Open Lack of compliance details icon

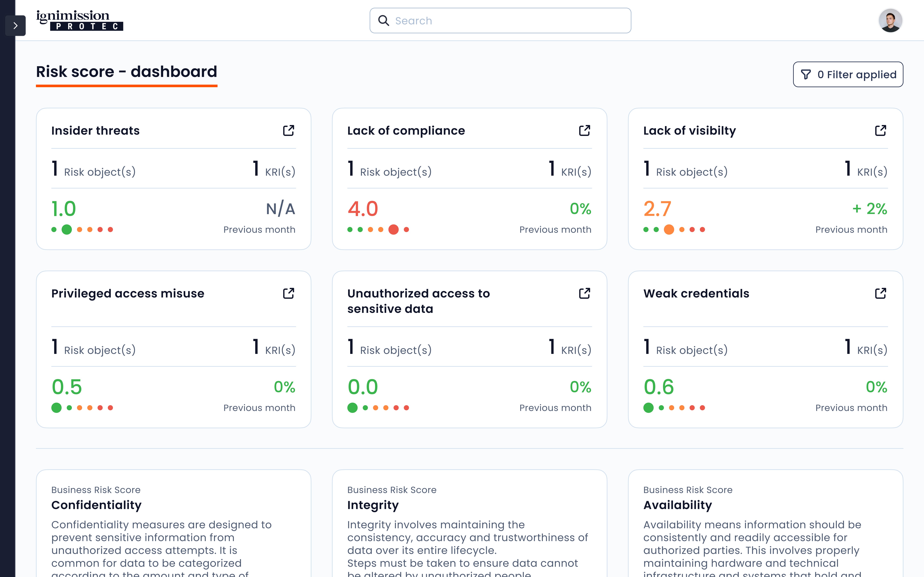pyautogui.click(x=584, y=130)
